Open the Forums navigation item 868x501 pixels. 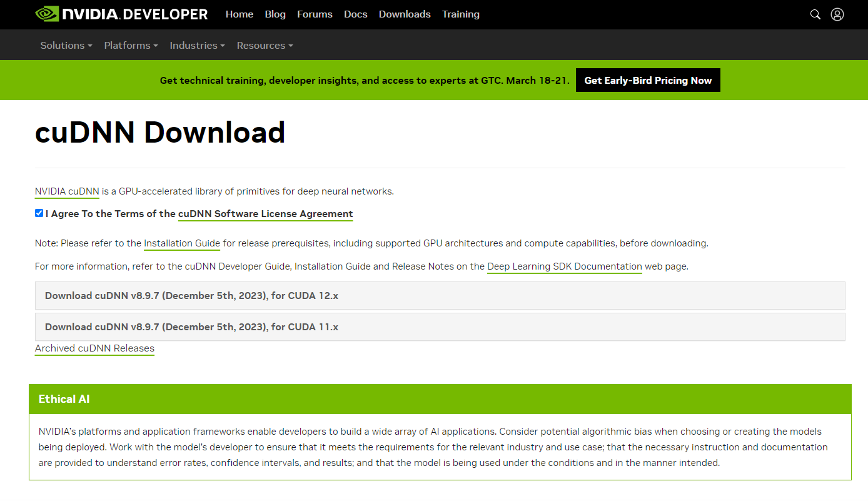click(315, 14)
